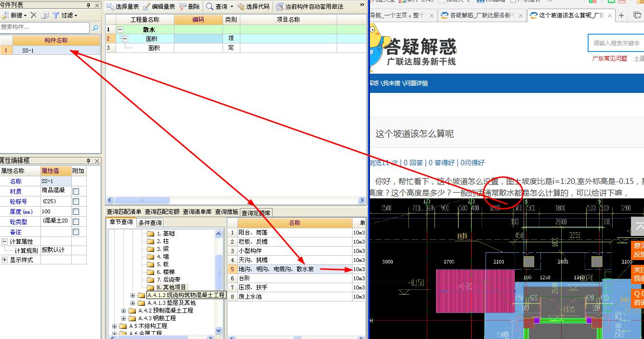The height and width of the screenshot is (339, 644).
Task: Click 删除 toolbar button
Action: tap(189, 7)
